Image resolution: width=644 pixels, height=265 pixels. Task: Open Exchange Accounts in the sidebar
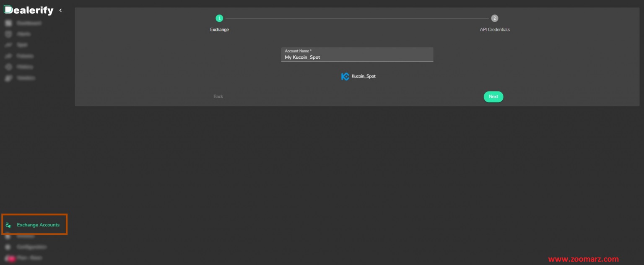(x=34, y=225)
